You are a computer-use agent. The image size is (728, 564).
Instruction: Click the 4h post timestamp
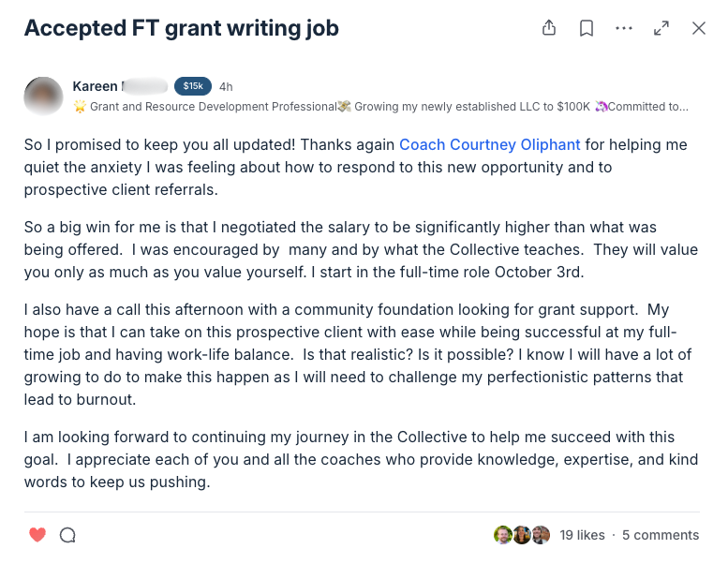pyautogui.click(x=226, y=86)
